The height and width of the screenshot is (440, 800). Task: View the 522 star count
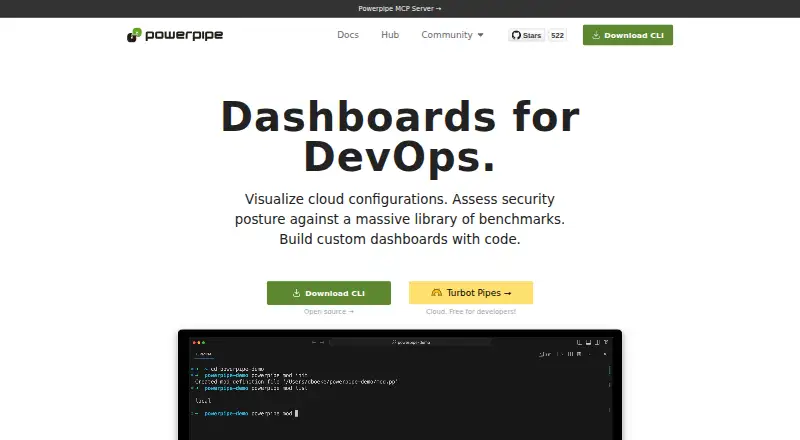click(557, 35)
